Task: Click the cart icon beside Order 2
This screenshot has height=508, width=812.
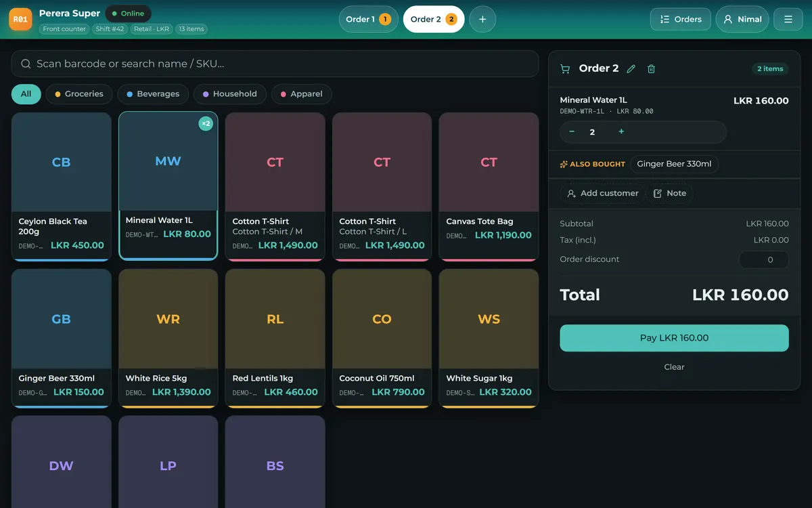Action: pos(565,68)
